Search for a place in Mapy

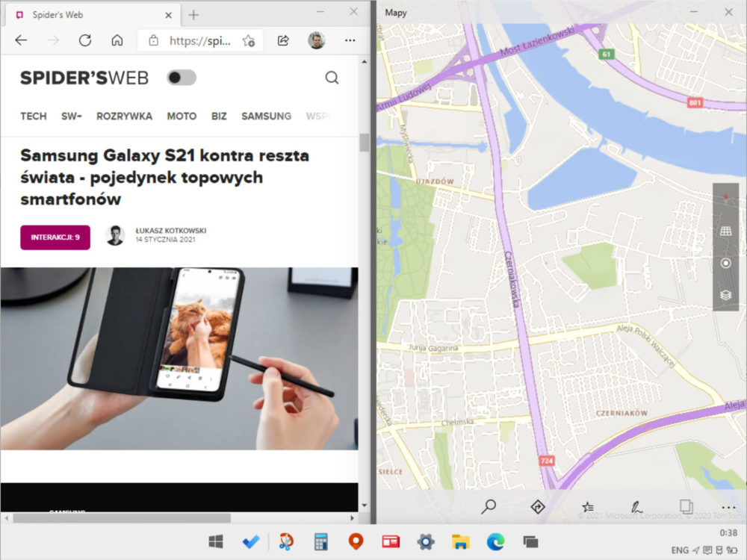point(489,507)
